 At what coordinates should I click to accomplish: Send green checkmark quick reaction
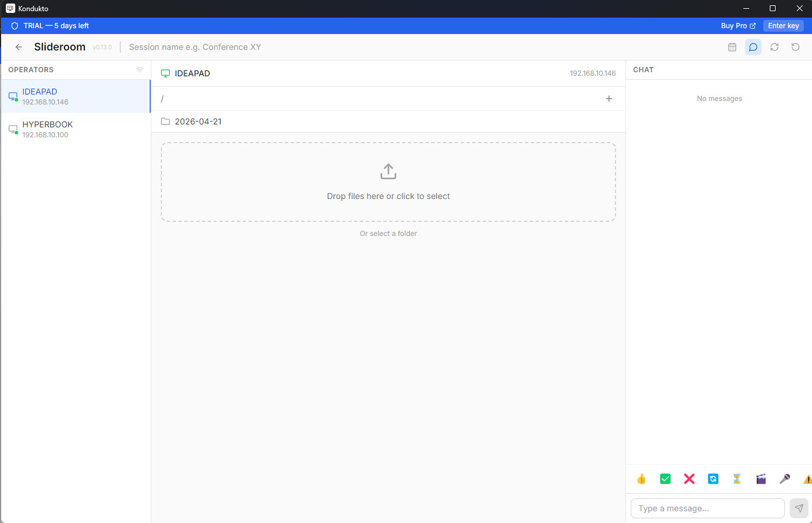pos(665,479)
